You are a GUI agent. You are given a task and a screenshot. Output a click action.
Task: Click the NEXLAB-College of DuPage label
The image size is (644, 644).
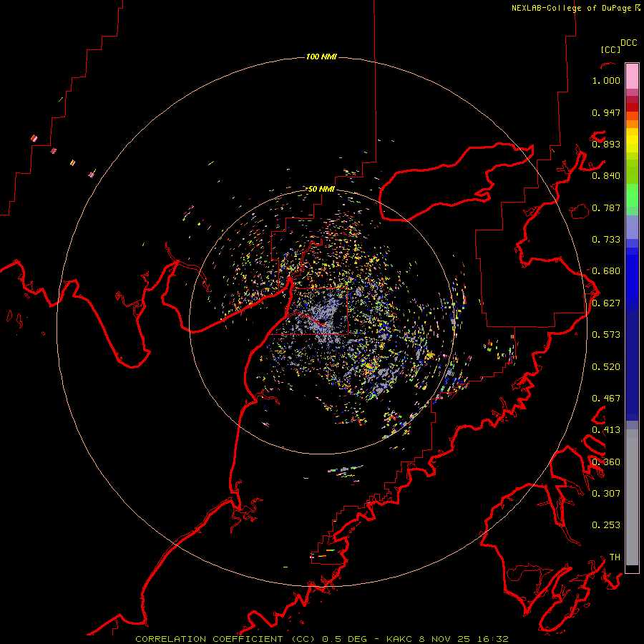point(571,8)
